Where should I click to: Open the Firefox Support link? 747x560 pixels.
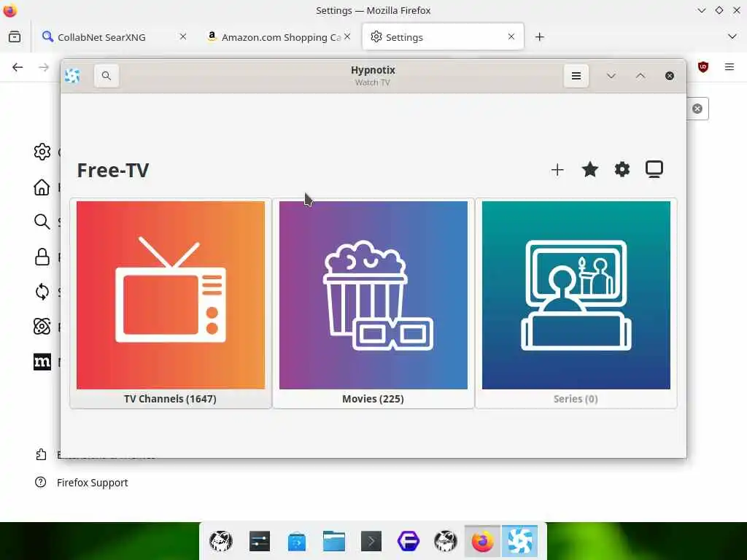pyautogui.click(x=93, y=483)
